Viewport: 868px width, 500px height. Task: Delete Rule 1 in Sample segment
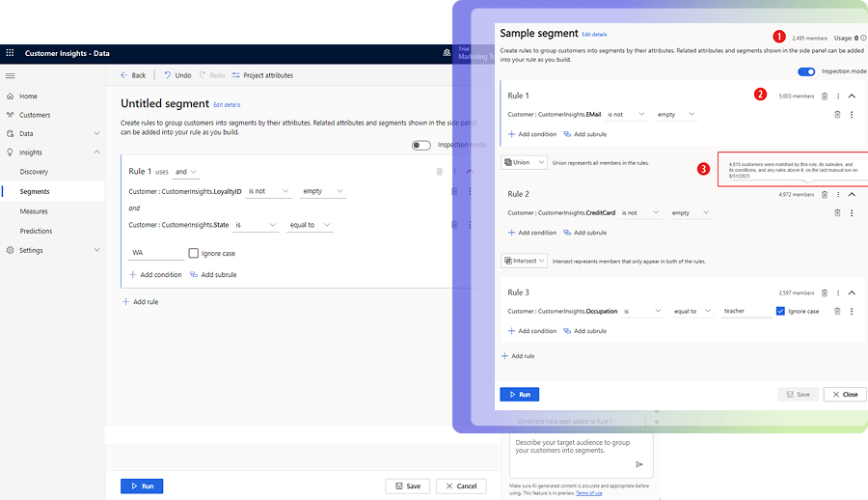824,97
